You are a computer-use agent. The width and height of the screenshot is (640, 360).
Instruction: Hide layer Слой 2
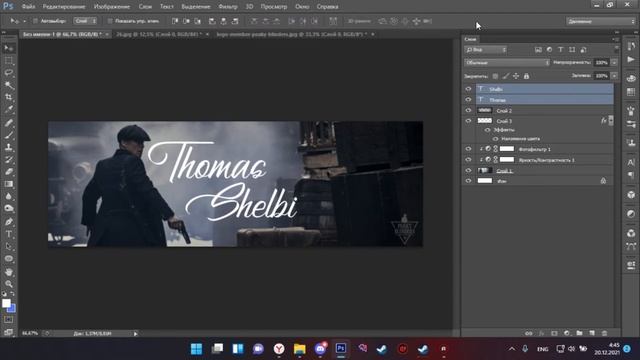pos(468,110)
